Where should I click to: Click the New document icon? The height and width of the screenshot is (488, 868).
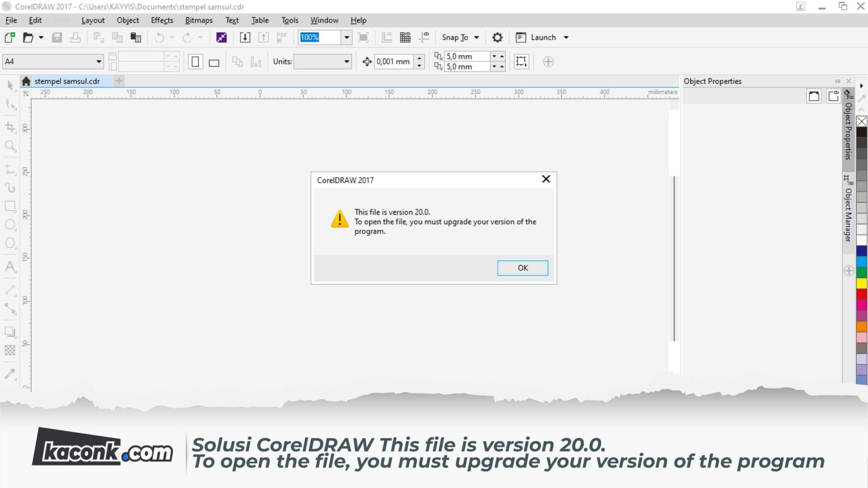tap(10, 37)
